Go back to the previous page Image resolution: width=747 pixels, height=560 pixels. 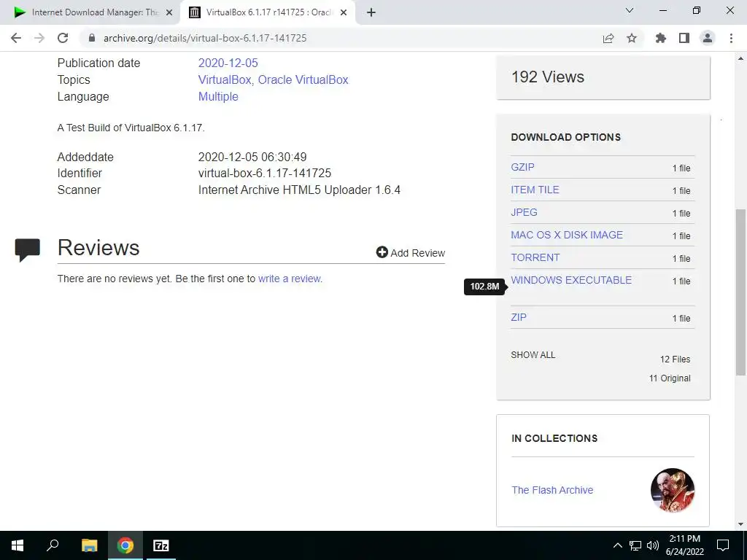16,38
